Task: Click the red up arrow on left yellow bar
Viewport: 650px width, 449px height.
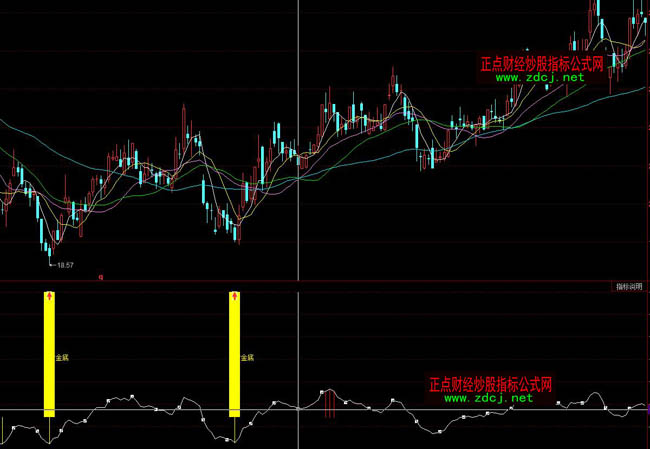Action: [49, 296]
